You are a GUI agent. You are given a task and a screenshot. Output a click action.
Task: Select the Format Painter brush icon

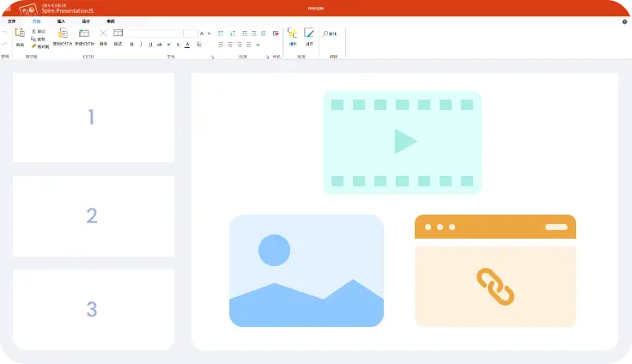click(33, 46)
